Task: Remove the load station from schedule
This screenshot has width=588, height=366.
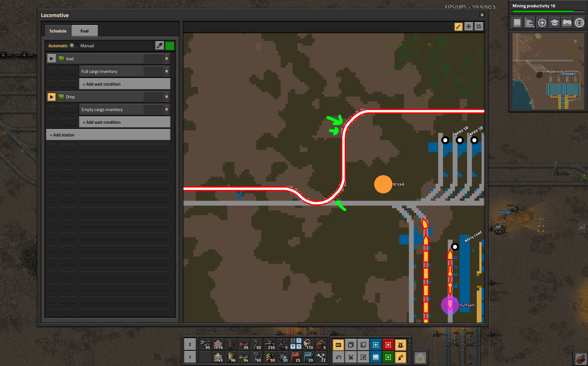Action: (x=167, y=58)
